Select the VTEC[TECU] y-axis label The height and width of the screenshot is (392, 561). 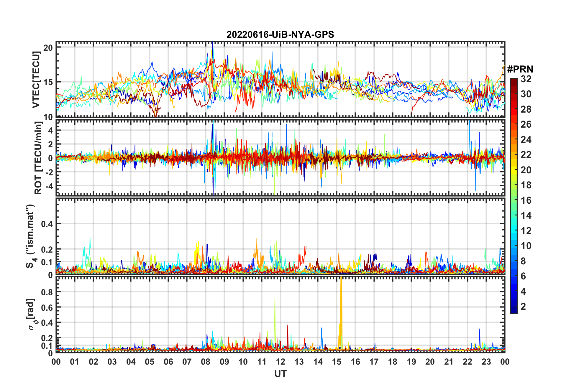coord(36,80)
